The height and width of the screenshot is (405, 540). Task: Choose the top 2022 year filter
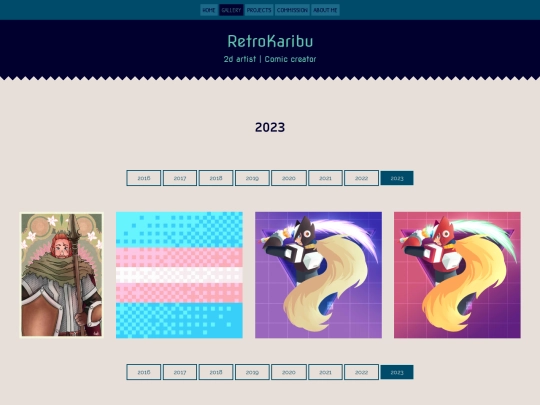coord(361,178)
